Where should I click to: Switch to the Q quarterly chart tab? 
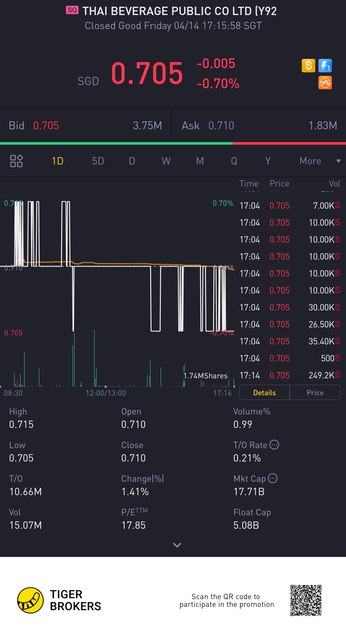[234, 161]
